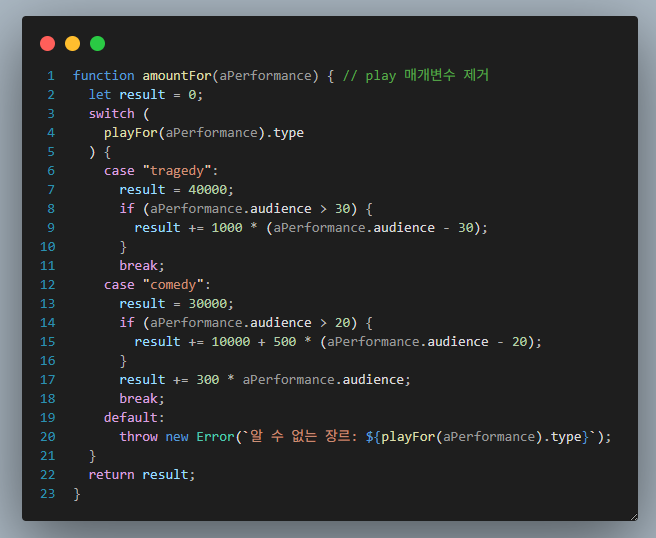This screenshot has height=538, width=656.
Task: Click "let result = 0;" on line 2
Action: pyautogui.click(x=146, y=95)
